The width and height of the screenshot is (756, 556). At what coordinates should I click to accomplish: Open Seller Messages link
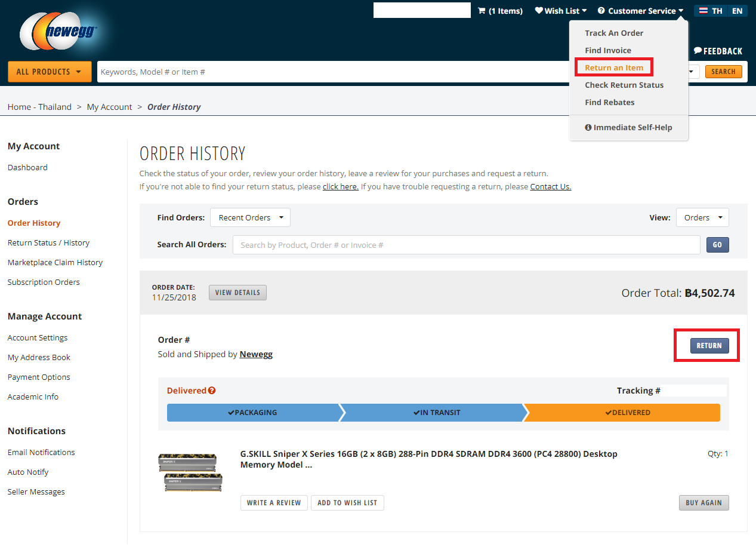36,492
